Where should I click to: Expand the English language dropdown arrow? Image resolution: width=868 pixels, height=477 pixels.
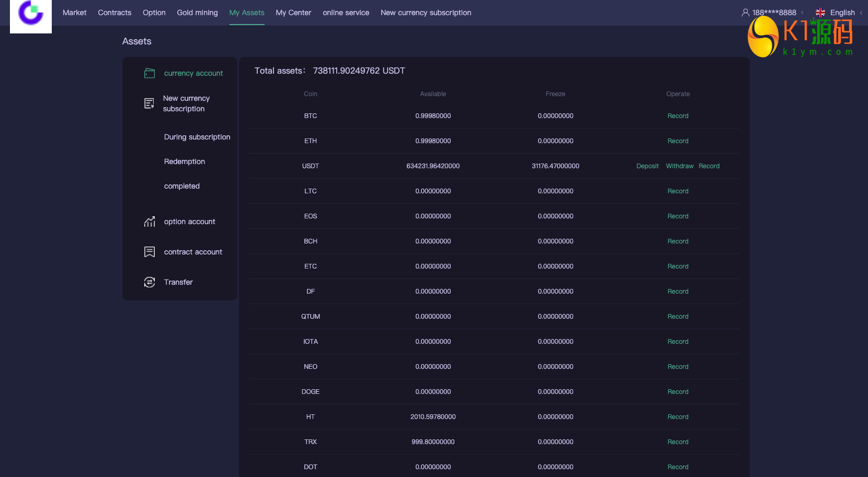click(861, 13)
